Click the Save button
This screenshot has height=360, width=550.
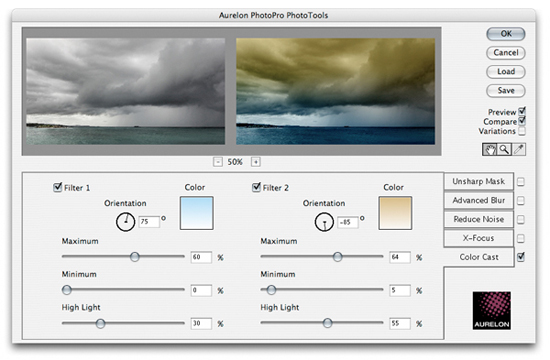tap(506, 91)
